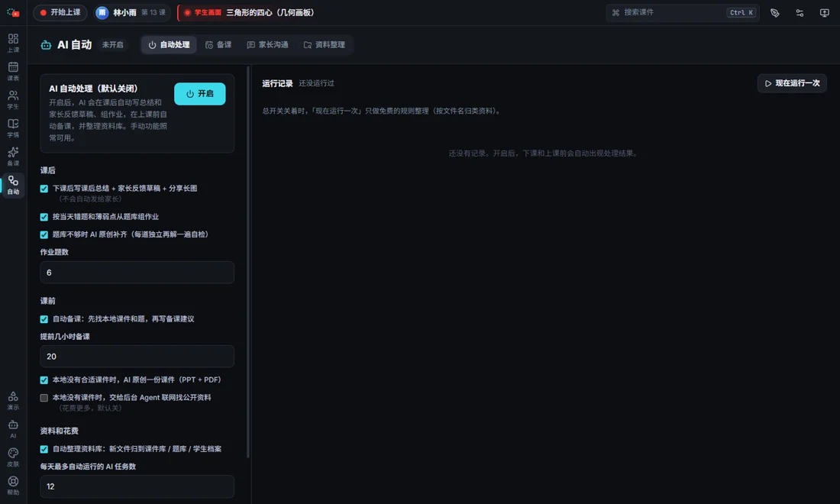This screenshot has height=504, width=840.
Task: Switch to the 家长沟通 tab
Action: (267, 45)
